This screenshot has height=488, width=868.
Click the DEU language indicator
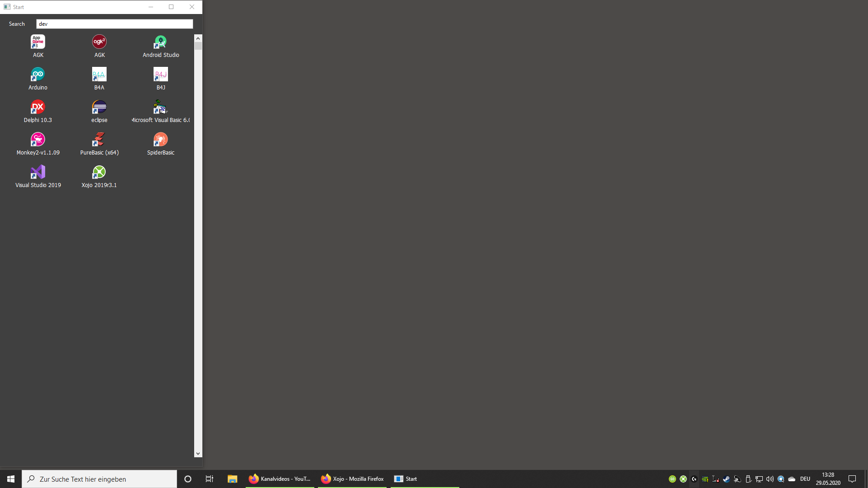coord(805,479)
